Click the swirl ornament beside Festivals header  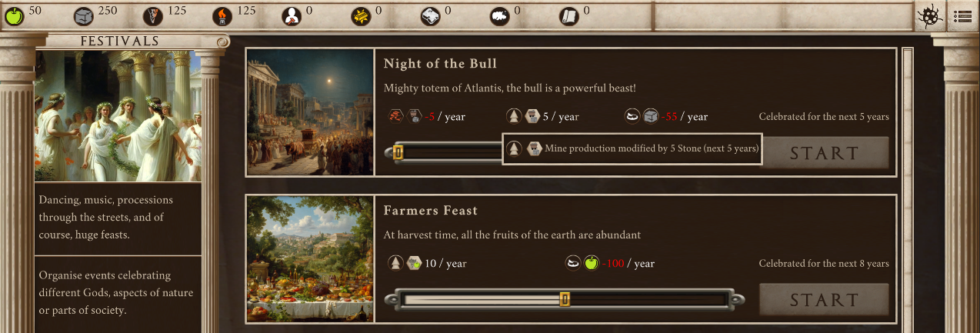pyautogui.click(x=222, y=42)
